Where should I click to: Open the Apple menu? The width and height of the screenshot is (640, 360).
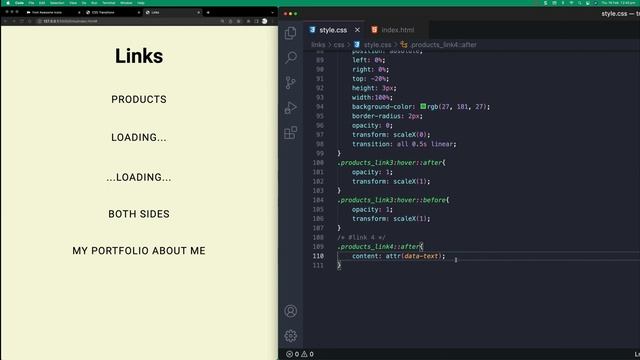click(8, 3)
